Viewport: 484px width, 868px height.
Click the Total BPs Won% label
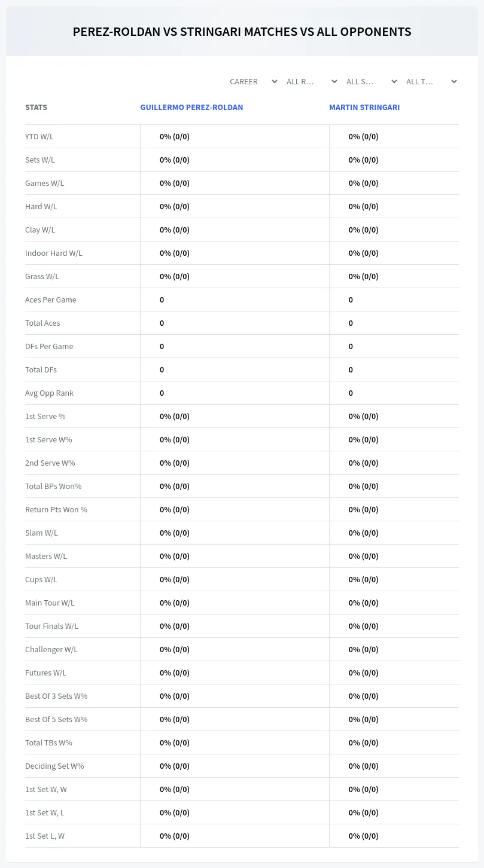tap(53, 486)
